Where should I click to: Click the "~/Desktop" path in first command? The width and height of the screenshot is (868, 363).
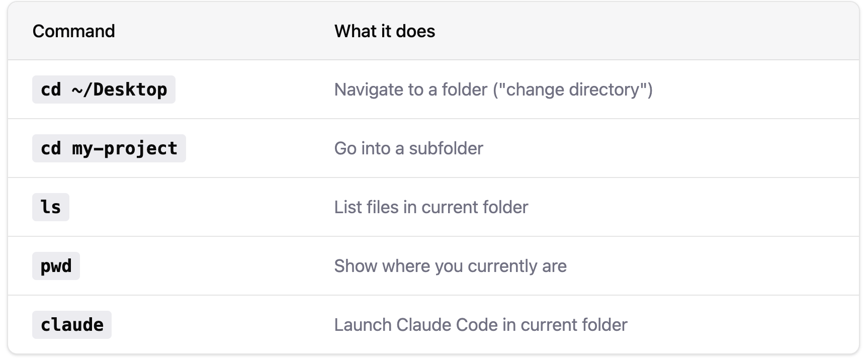(x=120, y=89)
